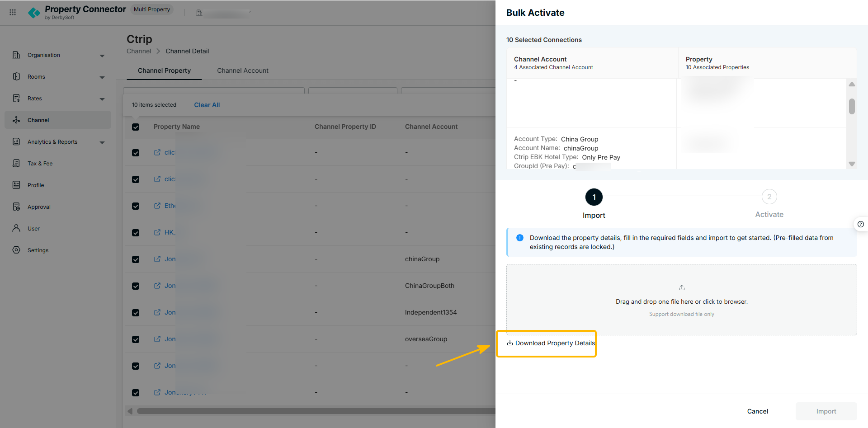Click the Rates sidebar icon
The width and height of the screenshot is (868, 428).
point(16,98)
